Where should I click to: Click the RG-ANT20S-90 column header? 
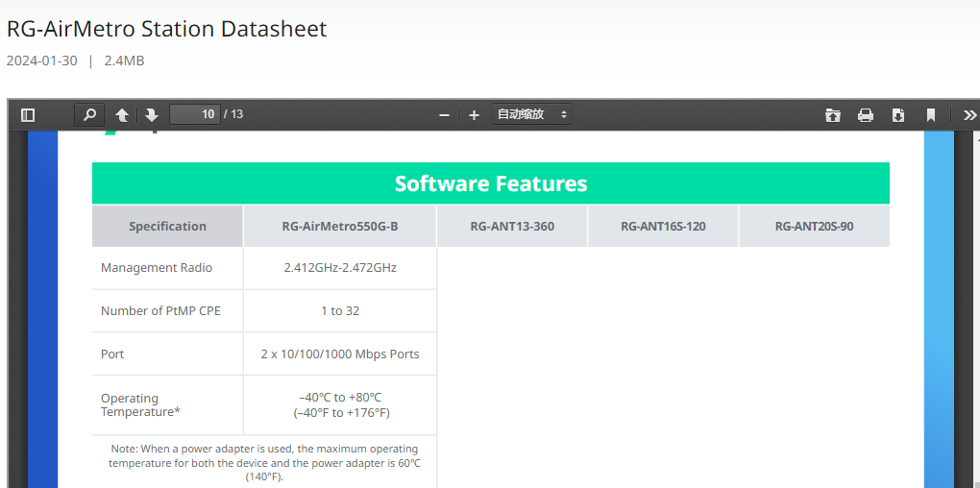coord(815,226)
